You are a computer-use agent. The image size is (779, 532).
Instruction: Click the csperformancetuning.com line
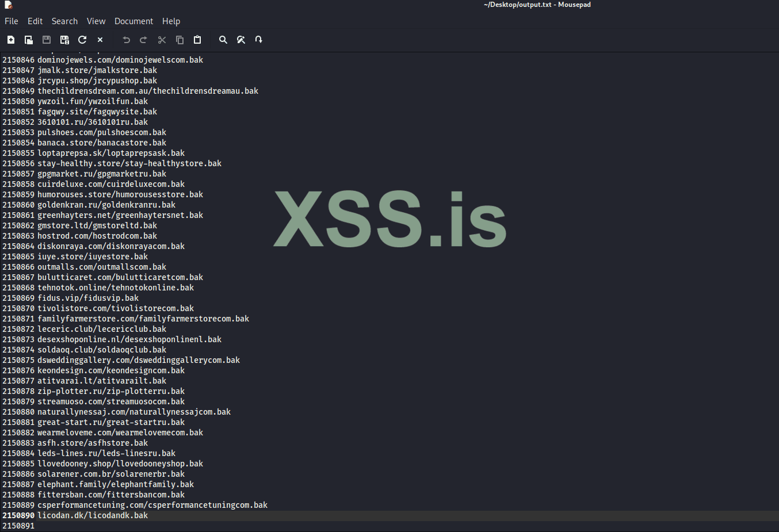click(152, 505)
